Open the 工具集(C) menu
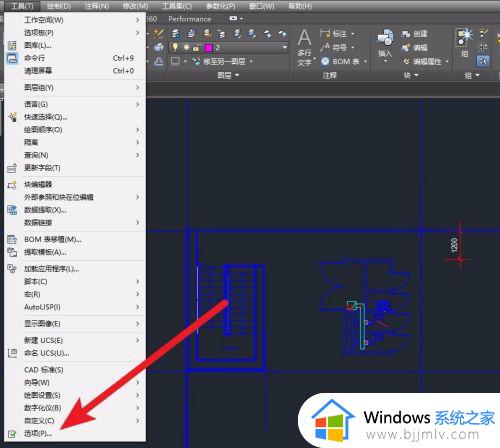Screen dimensions: 500x448 [177, 6]
